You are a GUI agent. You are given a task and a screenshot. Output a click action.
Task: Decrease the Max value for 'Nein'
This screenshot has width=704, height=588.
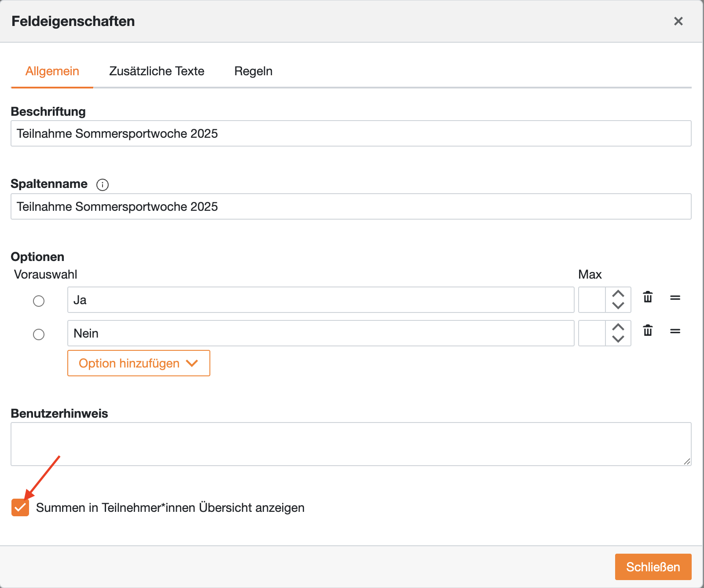pos(618,339)
